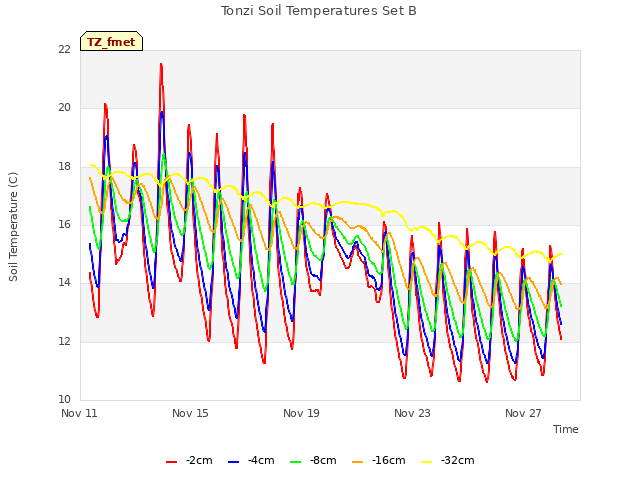Click the red -2cm legend swatch
The height and width of the screenshot is (480, 640).
[171, 462]
